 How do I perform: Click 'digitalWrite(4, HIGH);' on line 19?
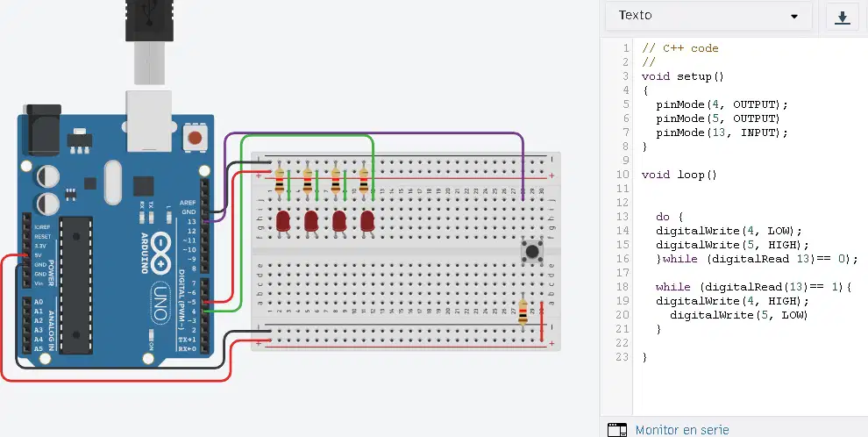[732, 301]
